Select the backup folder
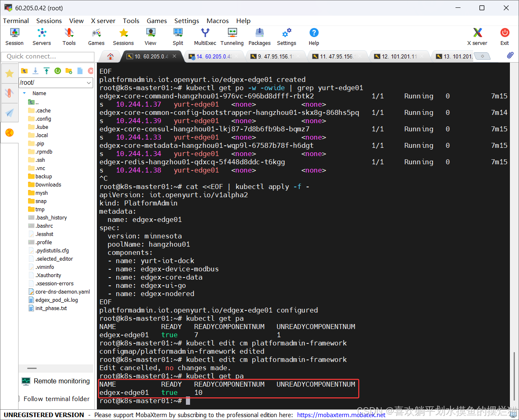This screenshot has height=420, width=519. click(43, 176)
